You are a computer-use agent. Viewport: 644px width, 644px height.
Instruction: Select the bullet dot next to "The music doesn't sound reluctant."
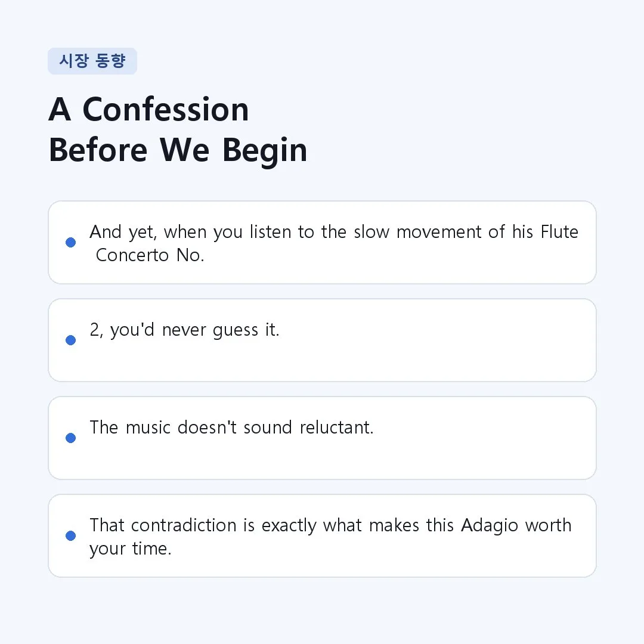tap(70, 438)
